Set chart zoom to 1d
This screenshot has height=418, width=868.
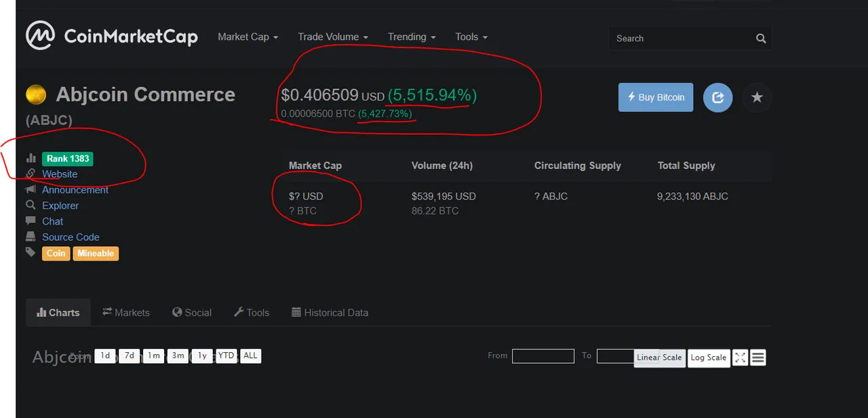point(105,356)
